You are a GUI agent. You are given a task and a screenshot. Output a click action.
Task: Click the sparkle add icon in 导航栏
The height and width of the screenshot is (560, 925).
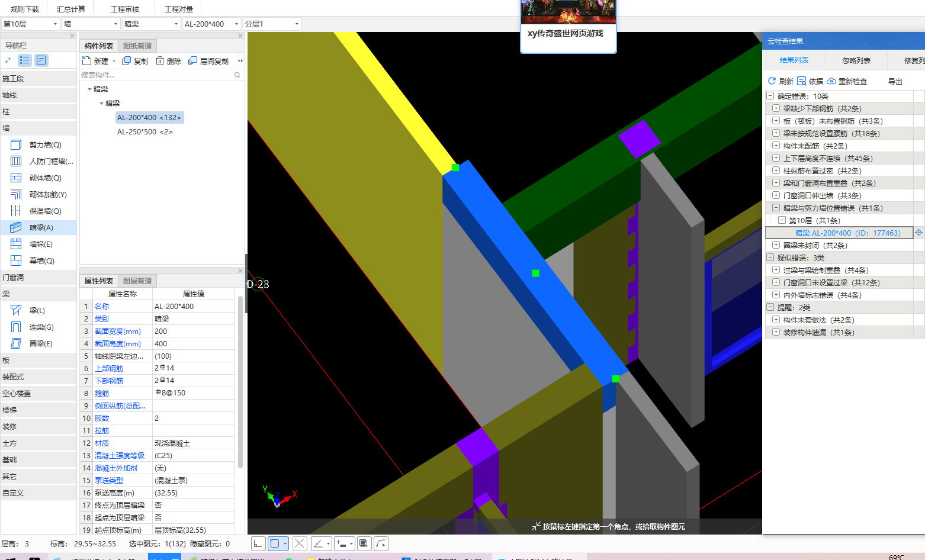pos(8,60)
